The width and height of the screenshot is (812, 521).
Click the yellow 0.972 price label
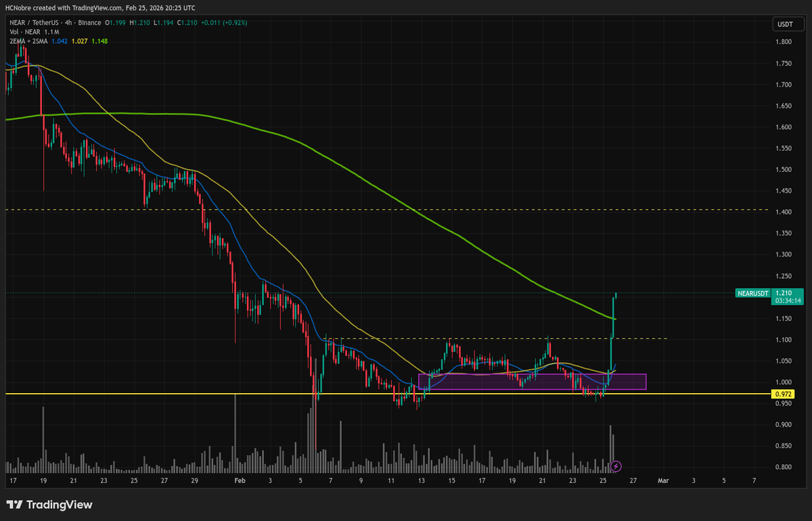[x=782, y=394]
